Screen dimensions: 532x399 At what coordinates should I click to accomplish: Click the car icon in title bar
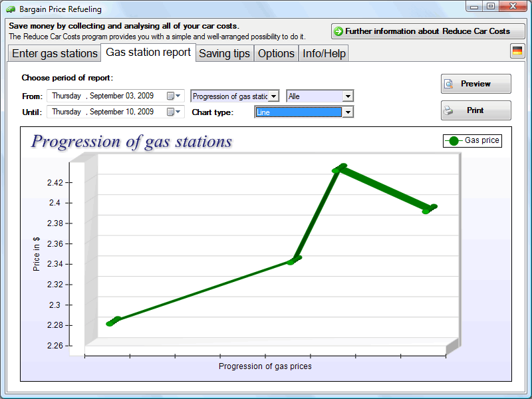pyautogui.click(x=11, y=9)
